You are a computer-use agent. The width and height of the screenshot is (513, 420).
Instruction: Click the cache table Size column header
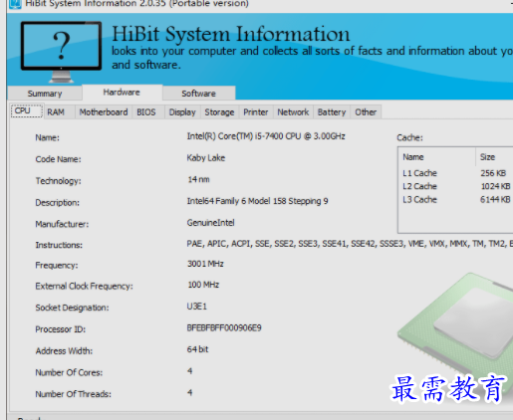click(495, 157)
